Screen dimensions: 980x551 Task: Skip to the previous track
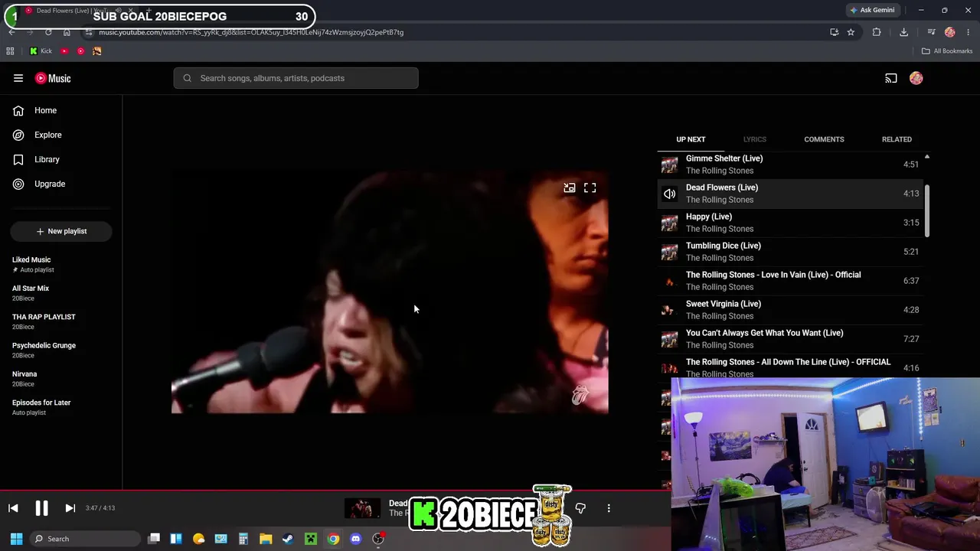[x=13, y=508]
